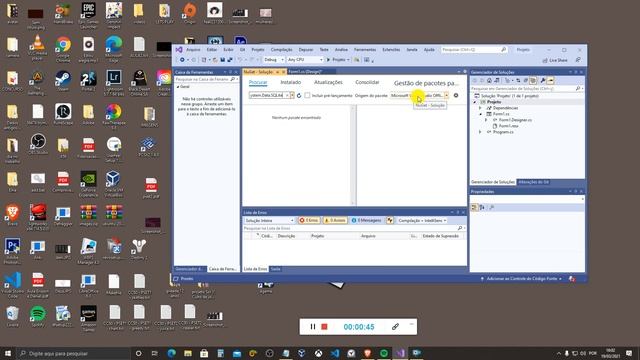Click the Live Share button
The image size is (640, 360).
[x=555, y=60]
